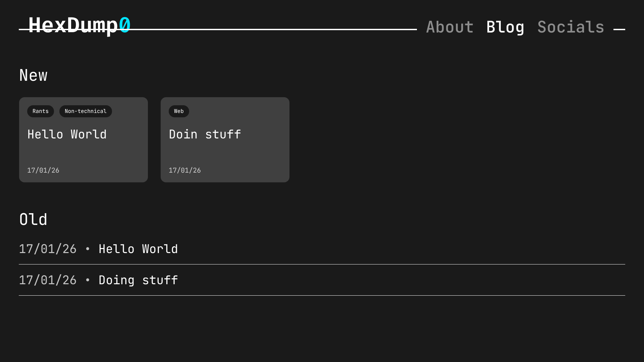
Task: Click the date beside Old list Hello World
Action: click(48, 249)
